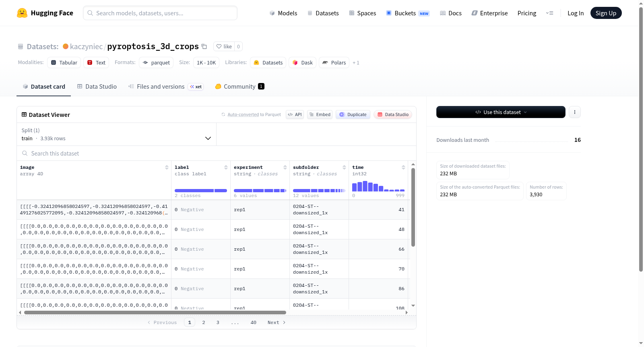644x347 pixels.
Task: Open Enterprise in the top navigation
Action: tap(489, 13)
